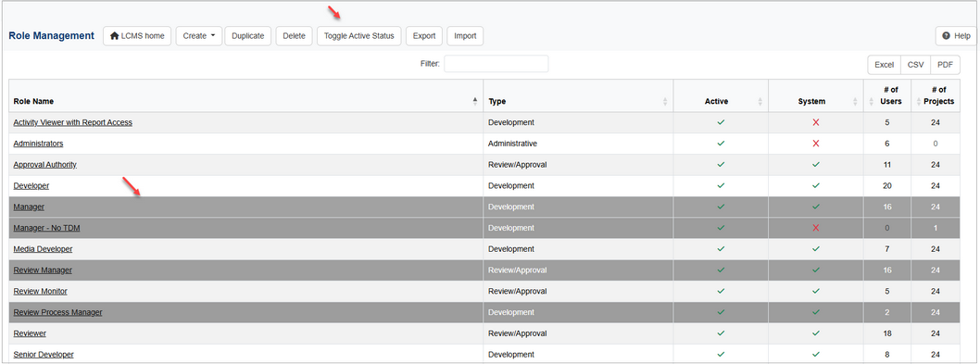980x364 pixels.
Task: Open the Manager - No TDM role
Action: pyautogui.click(x=46, y=228)
